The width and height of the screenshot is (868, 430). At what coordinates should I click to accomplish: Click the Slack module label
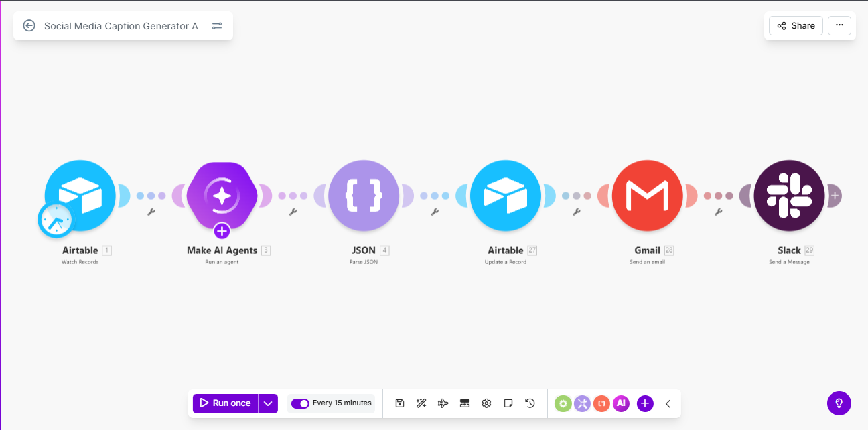[789, 250]
